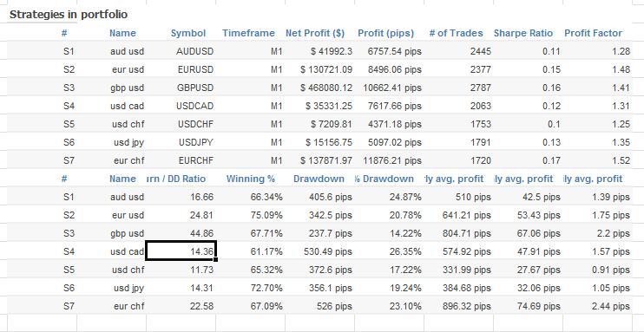
Task: Select the 'EURUSD' symbol cell
Action: [195, 69]
